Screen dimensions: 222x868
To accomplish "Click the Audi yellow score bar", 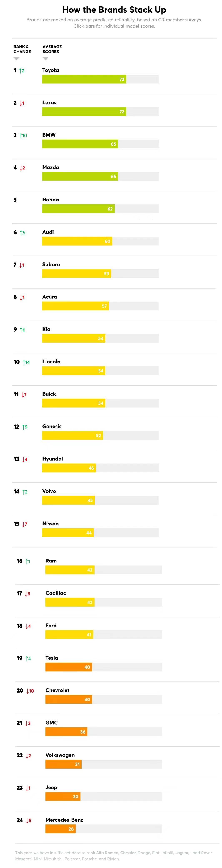I will tap(77, 241).
